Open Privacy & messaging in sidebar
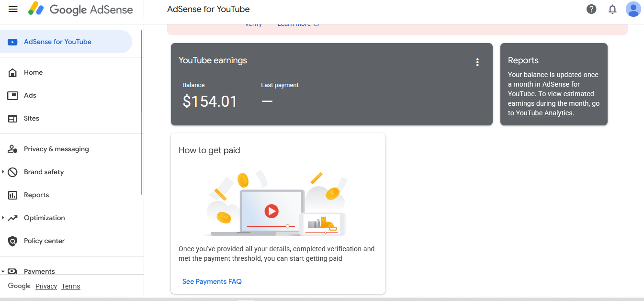Screen dimensions: 644x301 coord(56,149)
